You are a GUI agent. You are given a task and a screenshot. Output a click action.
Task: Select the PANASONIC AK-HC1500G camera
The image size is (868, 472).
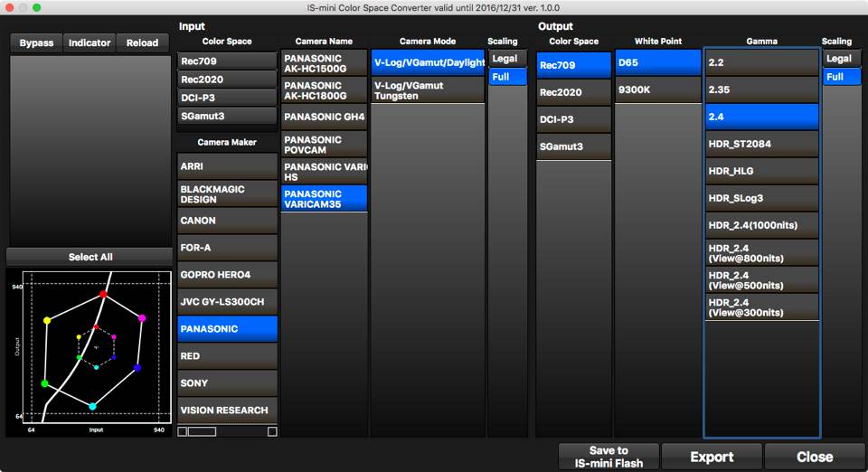[x=324, y=63]
